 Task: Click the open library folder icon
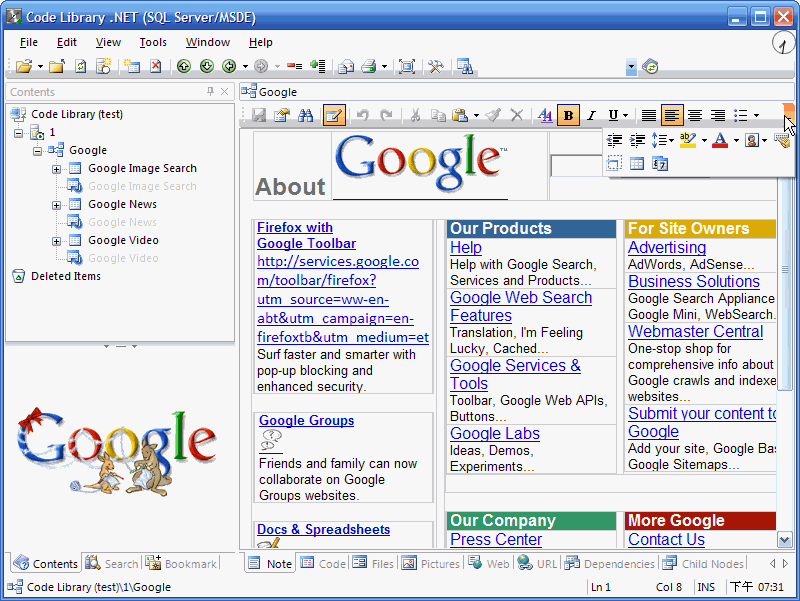coord(23,66)
